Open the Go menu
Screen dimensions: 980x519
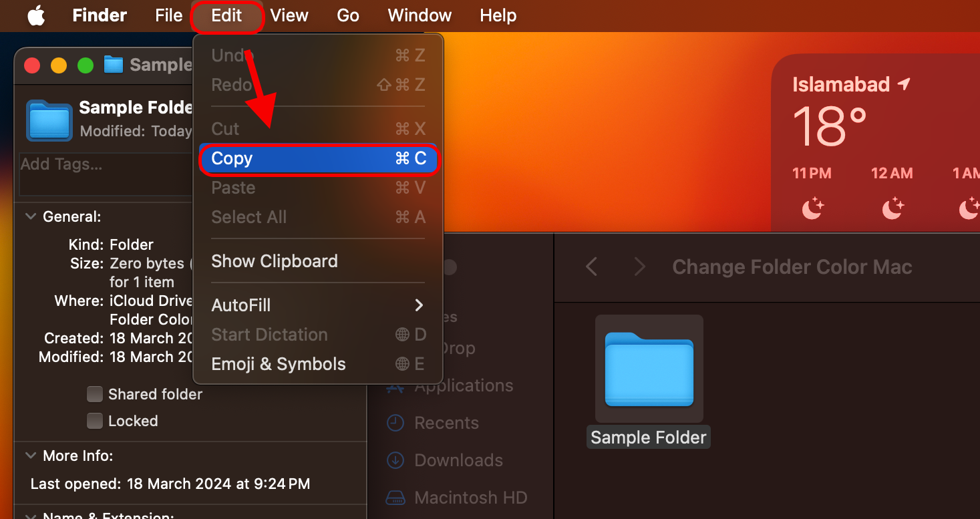(x=348, y=15)
